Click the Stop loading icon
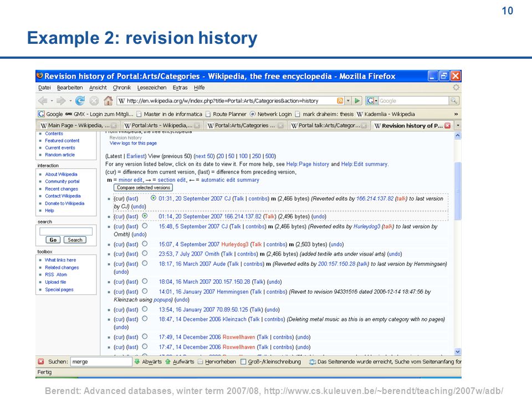 (x=94, y=101)
